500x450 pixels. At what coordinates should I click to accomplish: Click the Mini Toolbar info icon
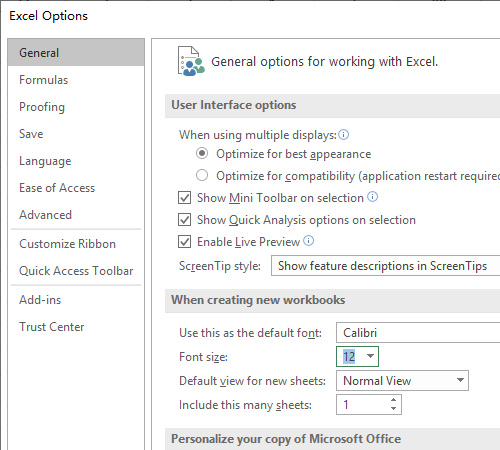372,197
